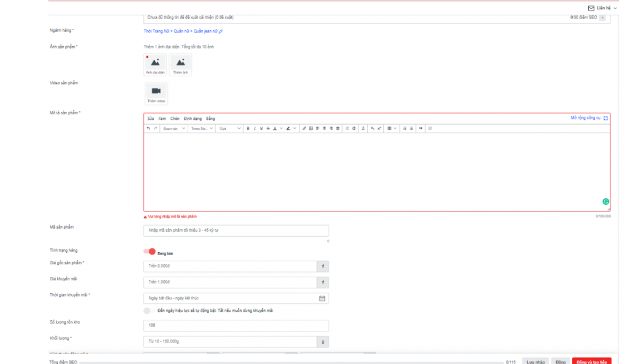Image resolution: width=630 pixels, height=364 pixels.
Task: Open the Định dạng menu in editor
Action: coord(193,119)
